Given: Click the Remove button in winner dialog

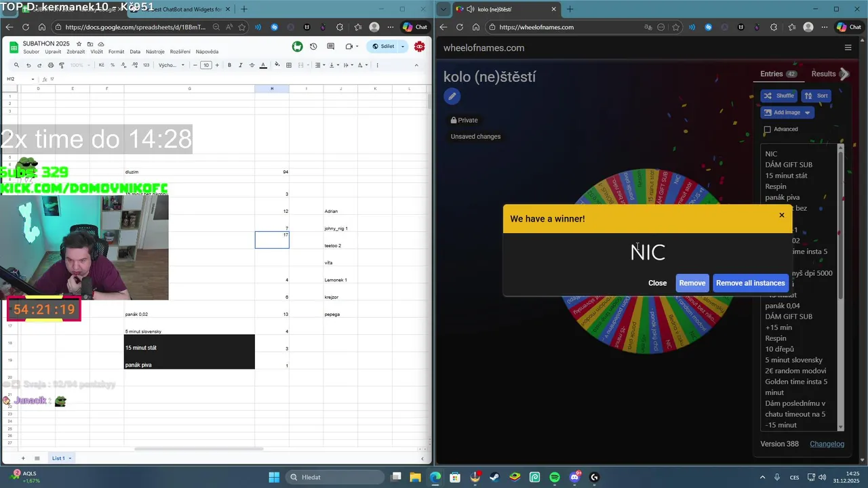Looking at the screenshot, I should [x=692, y=283].
